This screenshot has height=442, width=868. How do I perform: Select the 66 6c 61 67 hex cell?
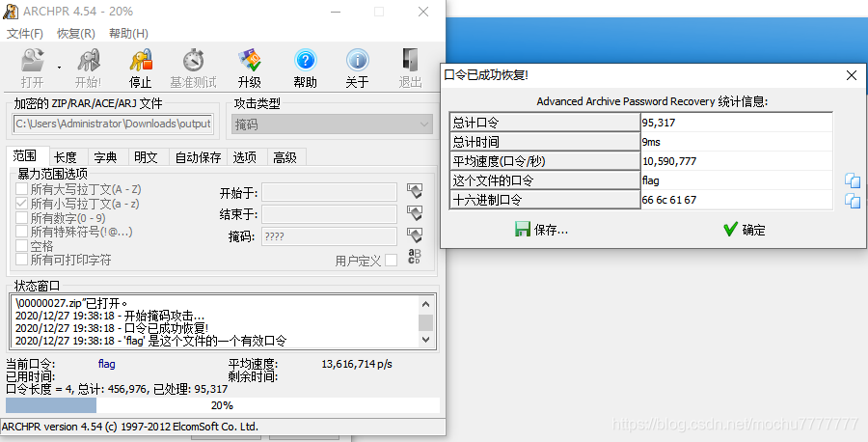(x=736, y=200)
